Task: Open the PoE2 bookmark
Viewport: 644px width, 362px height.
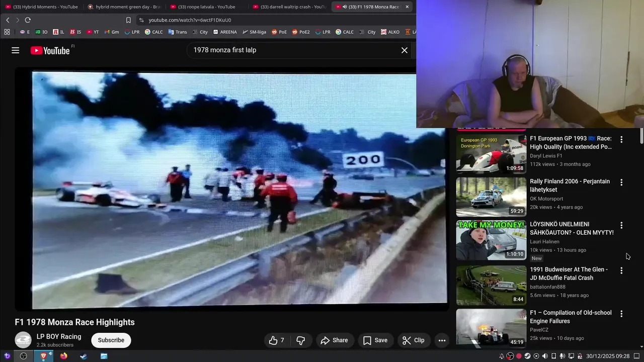Action: pos(300,32)
